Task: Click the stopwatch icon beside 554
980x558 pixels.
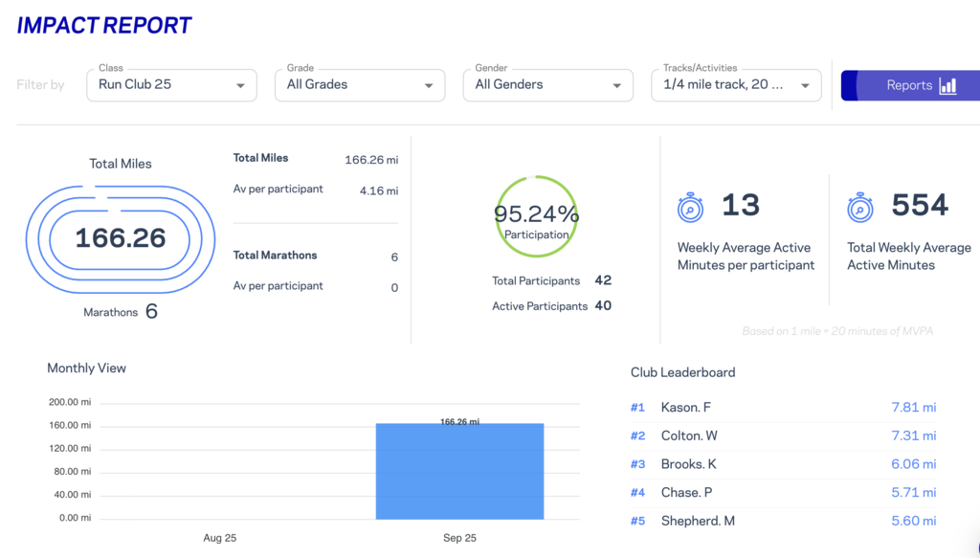Action: pyautogui.click(x=859, y=207)
